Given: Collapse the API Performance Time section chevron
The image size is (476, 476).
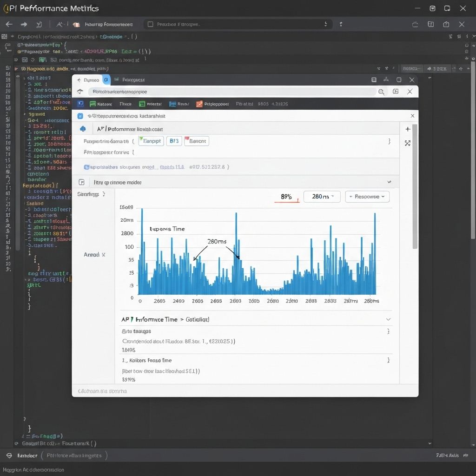Looking at the screenshot, I should [x=390, y=319].
